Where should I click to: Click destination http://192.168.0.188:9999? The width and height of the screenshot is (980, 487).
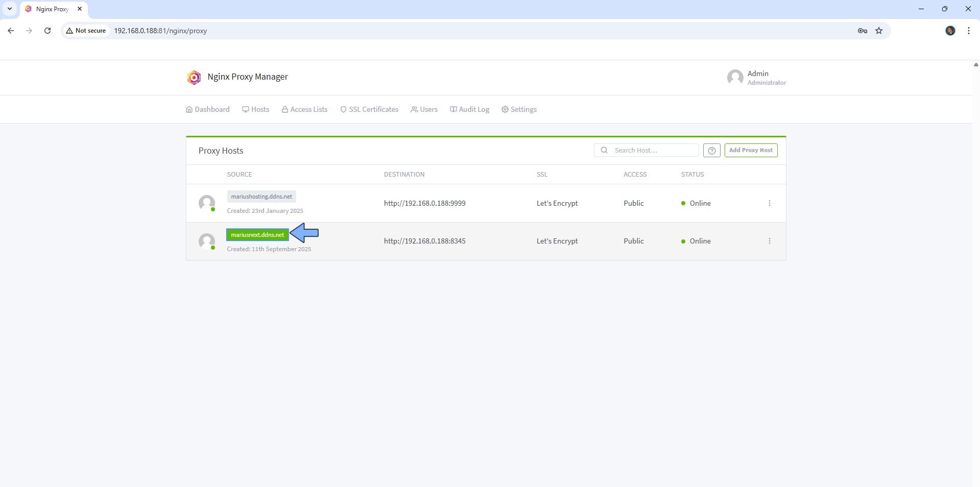point(425,203)
